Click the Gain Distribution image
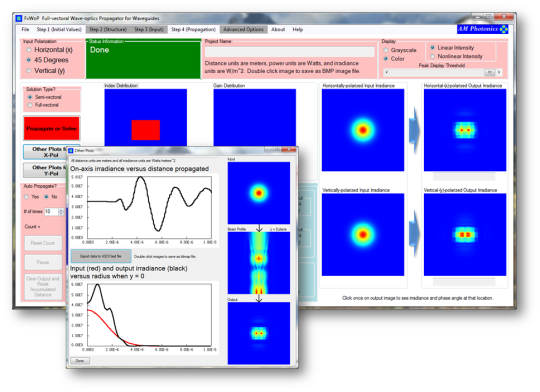 tap(255, 117)
